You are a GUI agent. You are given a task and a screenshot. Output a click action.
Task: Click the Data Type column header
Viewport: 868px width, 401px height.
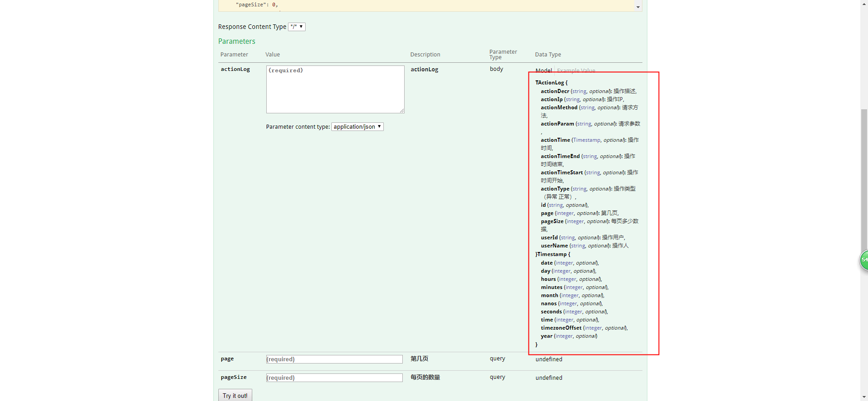point(548,55)
